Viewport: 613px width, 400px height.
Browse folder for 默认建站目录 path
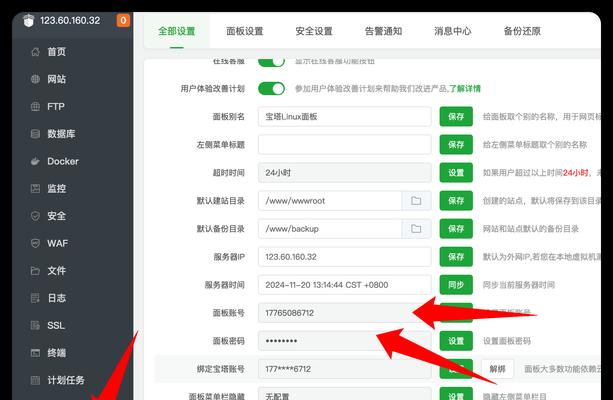tap(416, 201)
